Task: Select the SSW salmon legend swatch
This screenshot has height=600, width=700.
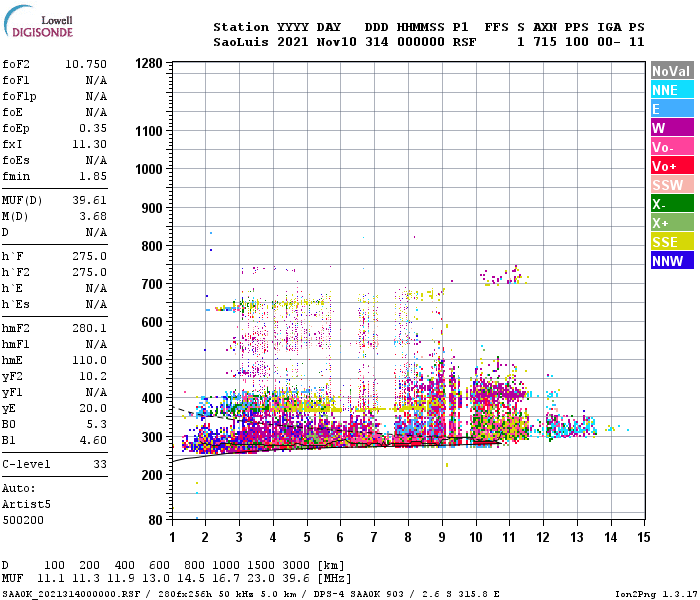Action: pos(672,185)
